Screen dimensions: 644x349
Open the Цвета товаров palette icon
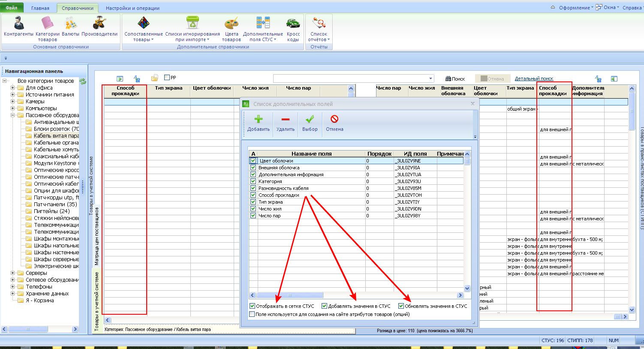coord(232,23)
